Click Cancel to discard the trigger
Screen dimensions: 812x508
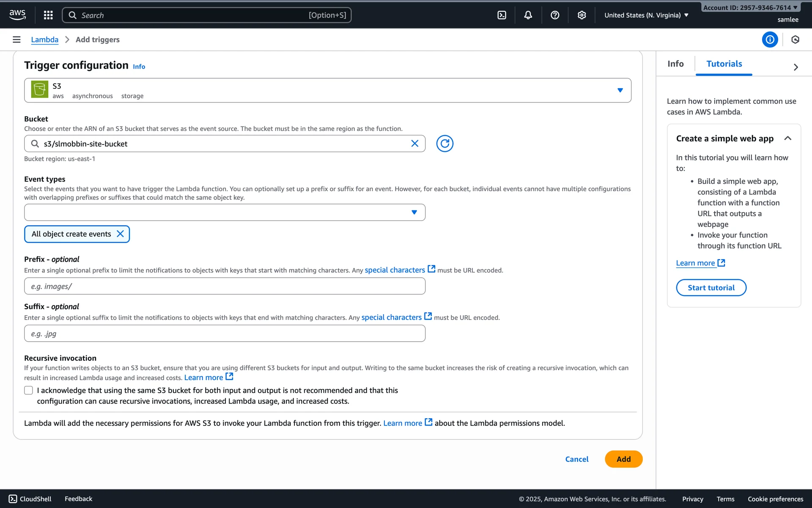[576, 459]
